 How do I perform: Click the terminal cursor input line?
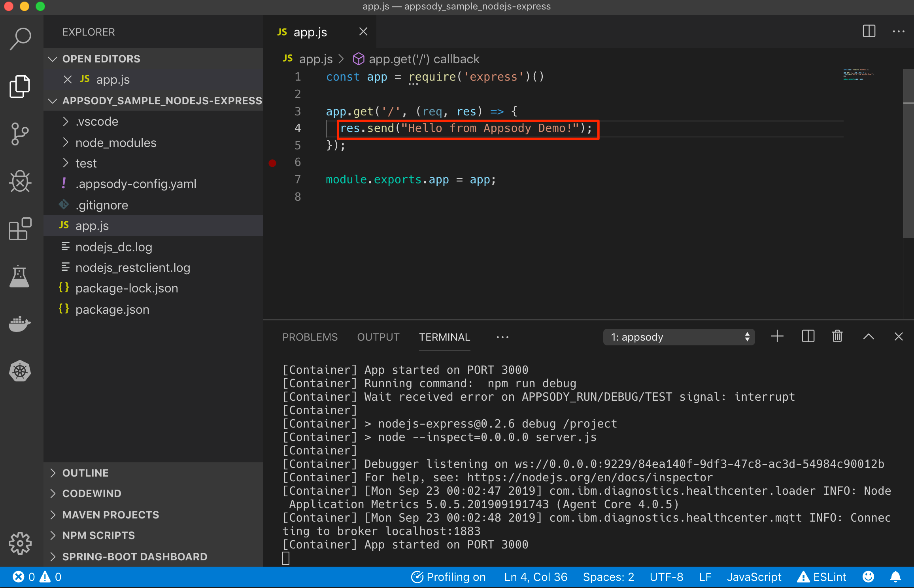(x=286, y=558)
